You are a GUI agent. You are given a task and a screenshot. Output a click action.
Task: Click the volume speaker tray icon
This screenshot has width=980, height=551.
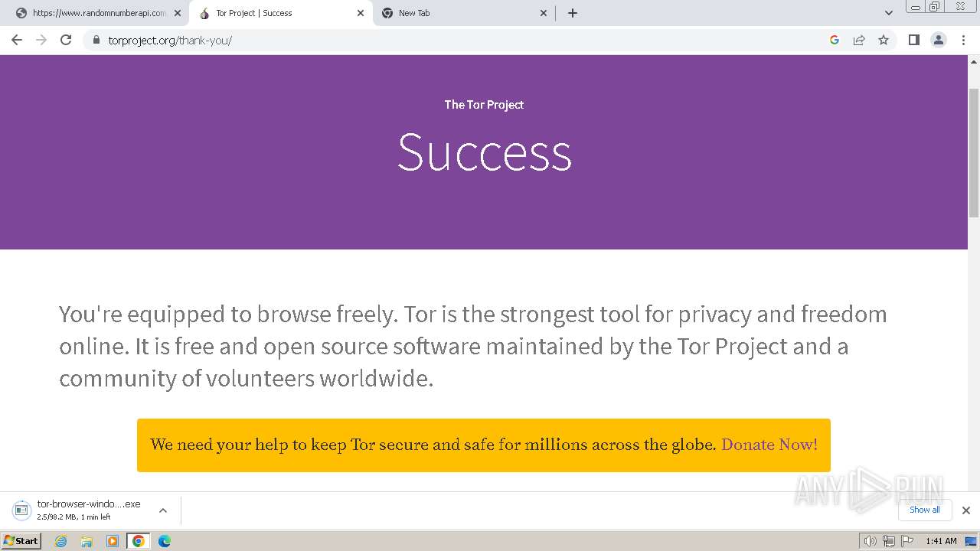pos(870,541)
